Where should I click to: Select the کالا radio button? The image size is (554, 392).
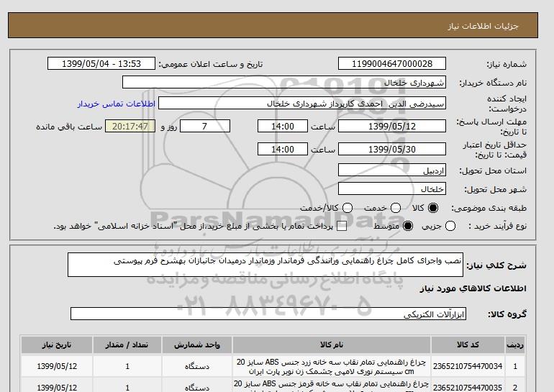tap(433, 208)
